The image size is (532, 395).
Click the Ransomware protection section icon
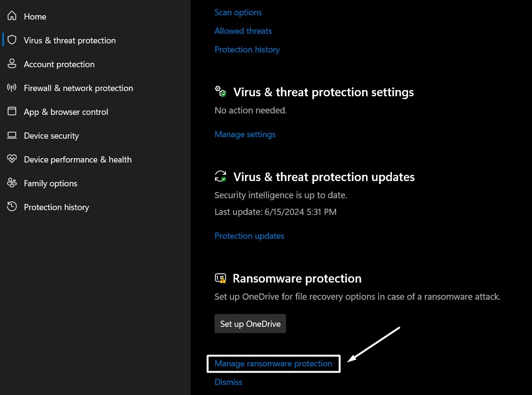(x=220, y=278)
